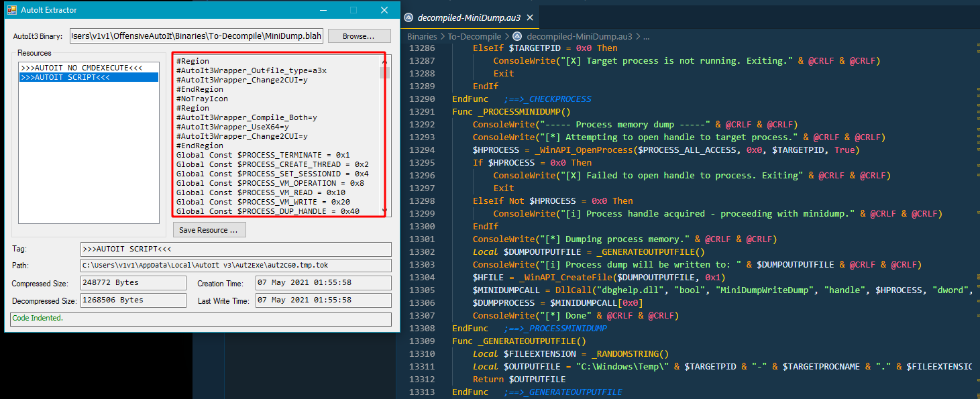Click the Compressed Size value 248772 Bytes
Viewport: 980px width, 399px height.
tap(133, 283)
